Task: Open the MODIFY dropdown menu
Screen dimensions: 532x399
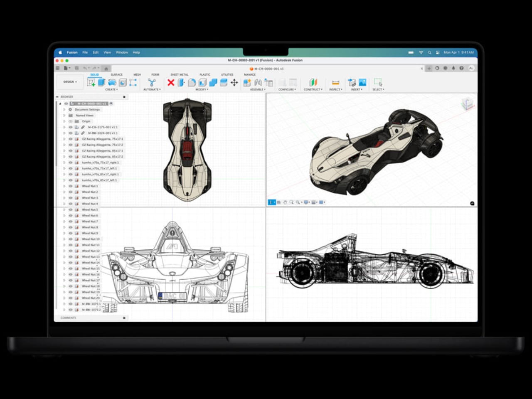Action: click(x=202, y=89)
